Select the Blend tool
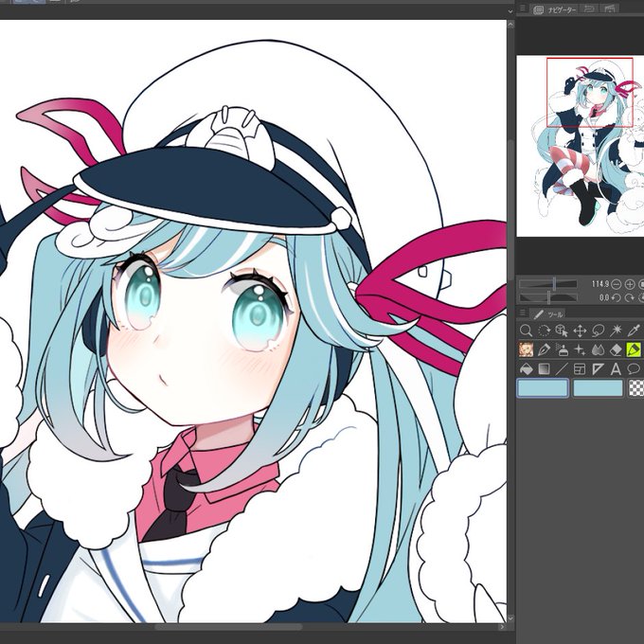The width and height of the screenshot is (644, 644). (598, 349)
